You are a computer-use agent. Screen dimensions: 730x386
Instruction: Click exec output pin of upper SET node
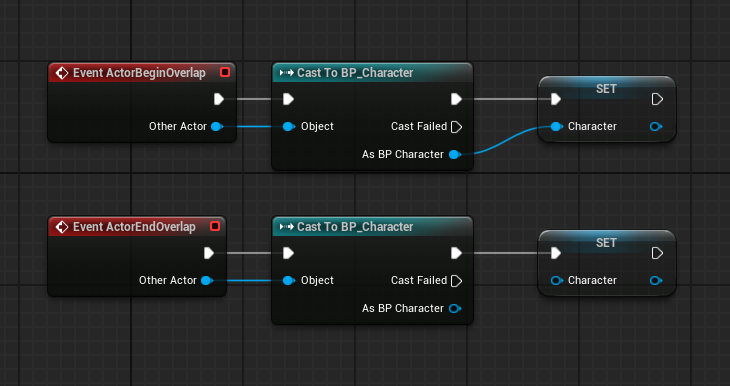coord(657,99)
